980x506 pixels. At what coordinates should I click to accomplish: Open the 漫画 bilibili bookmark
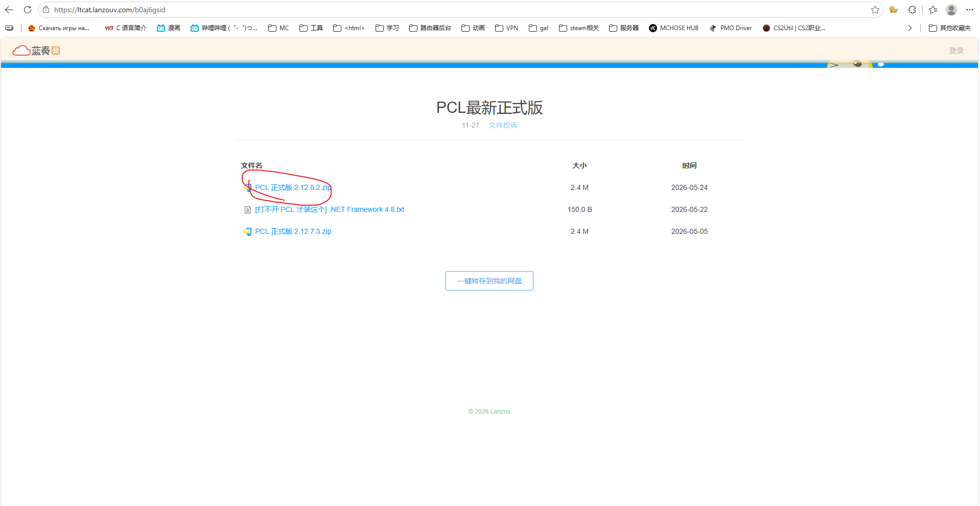(169, 28)
